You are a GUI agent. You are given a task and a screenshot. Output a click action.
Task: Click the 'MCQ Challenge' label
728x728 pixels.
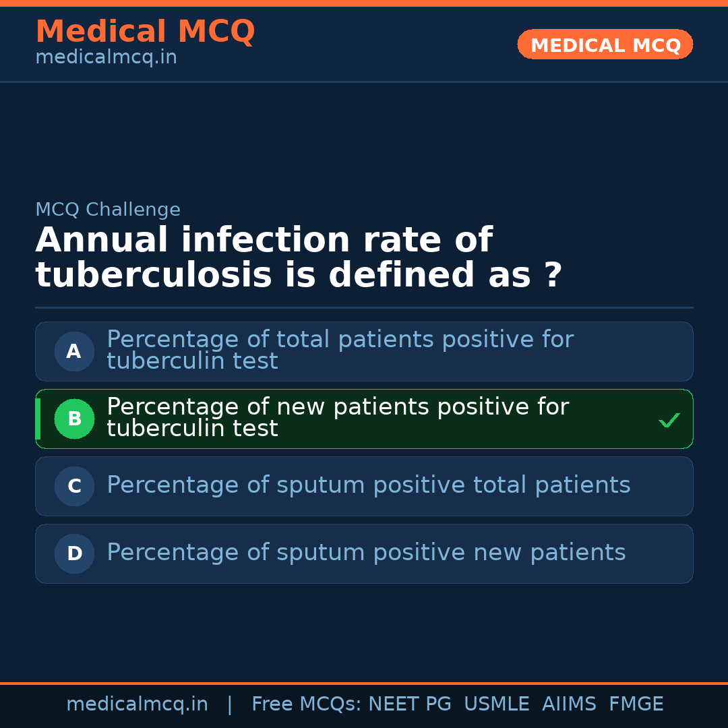pos(108,210)
